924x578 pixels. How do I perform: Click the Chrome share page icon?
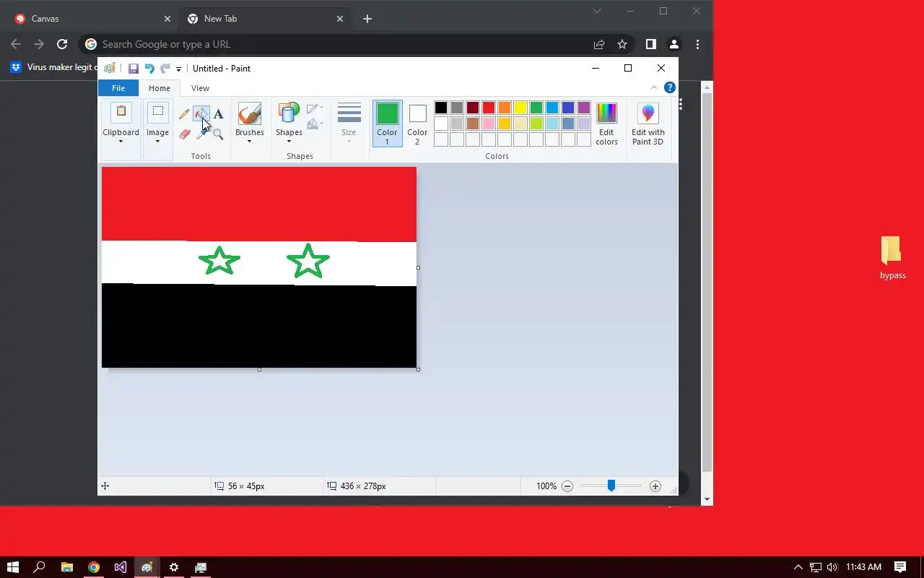pos(599,44)
